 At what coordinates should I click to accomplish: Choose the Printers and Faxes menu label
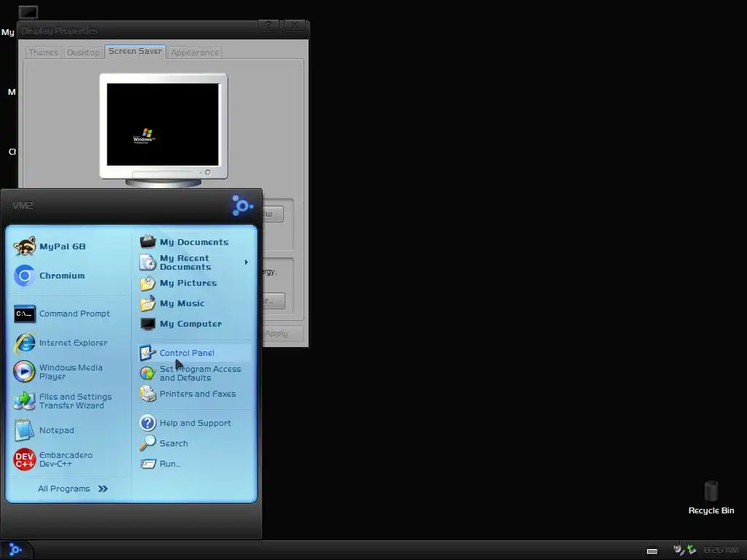coord(198,394)
